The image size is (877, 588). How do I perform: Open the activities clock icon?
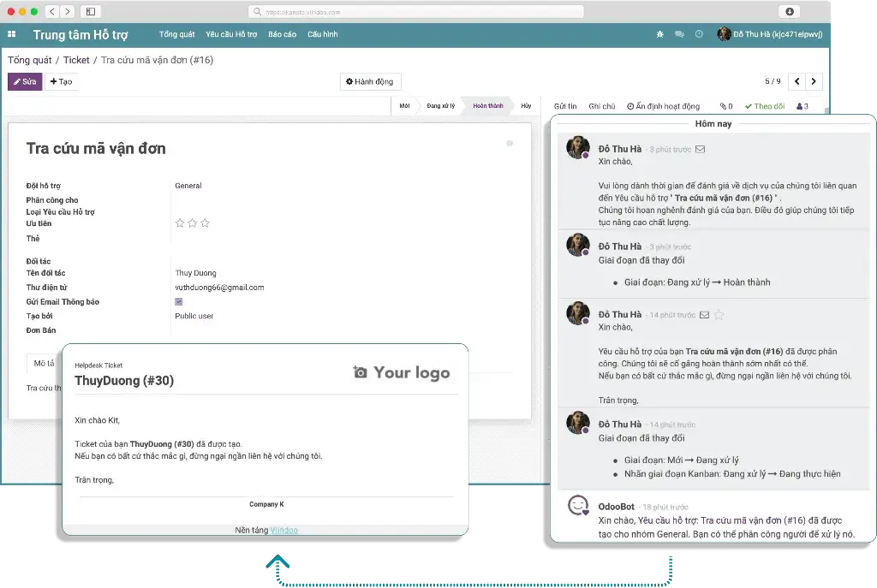coord(699,34)
